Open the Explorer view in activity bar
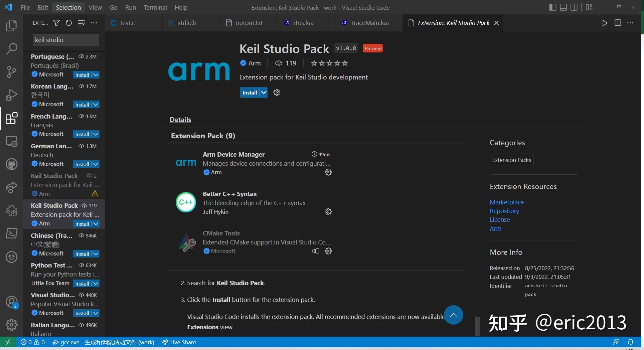This screenshot has width=644, height=350. (x=11, y=25)
